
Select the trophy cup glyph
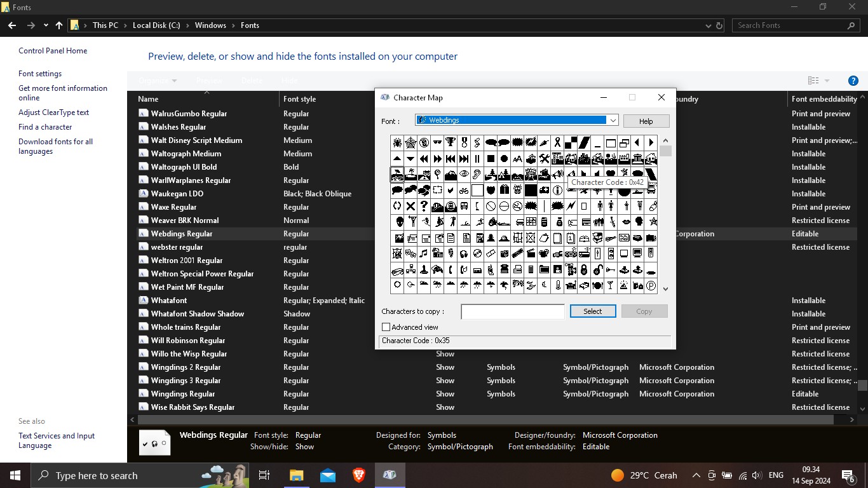pos(451,142)
